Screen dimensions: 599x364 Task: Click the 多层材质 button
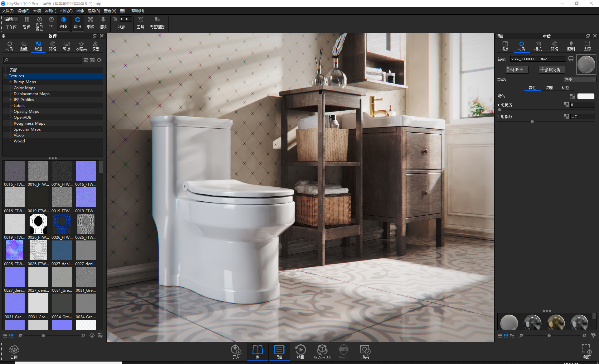[552, 70]
